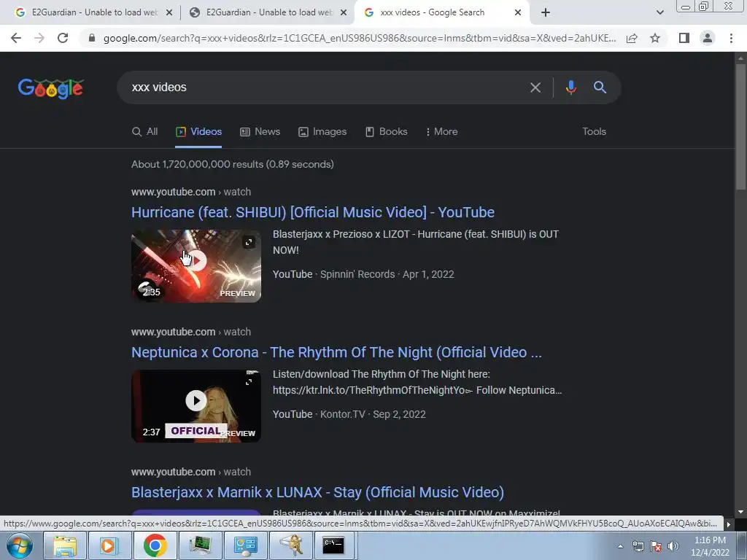The height and width of the screenshot is (560, 747).
Task: Open Neptunica x Corona result link
Action: pyautogui.click(x=336, y=352)
